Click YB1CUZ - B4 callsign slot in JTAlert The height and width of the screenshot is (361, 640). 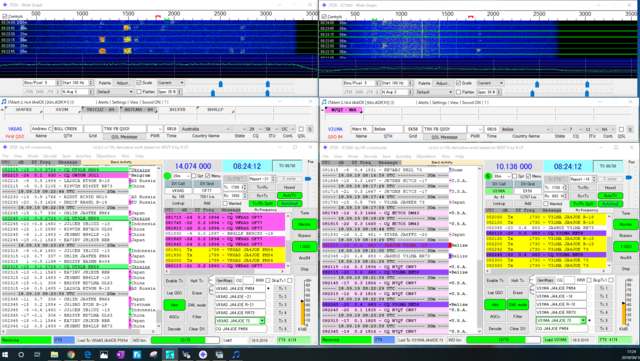pos(100,110)
